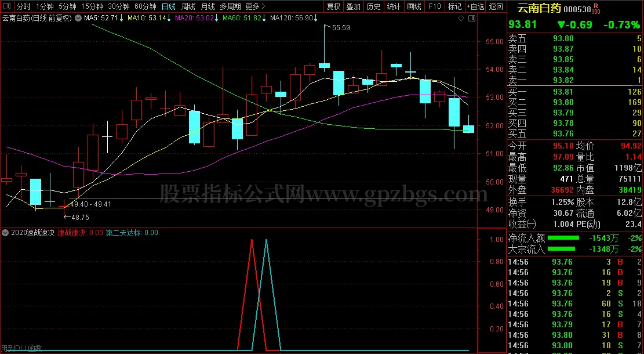Click the 内盘 value 38419
The width and height of the screenshot is (644, 354).
tap(630, 190)
